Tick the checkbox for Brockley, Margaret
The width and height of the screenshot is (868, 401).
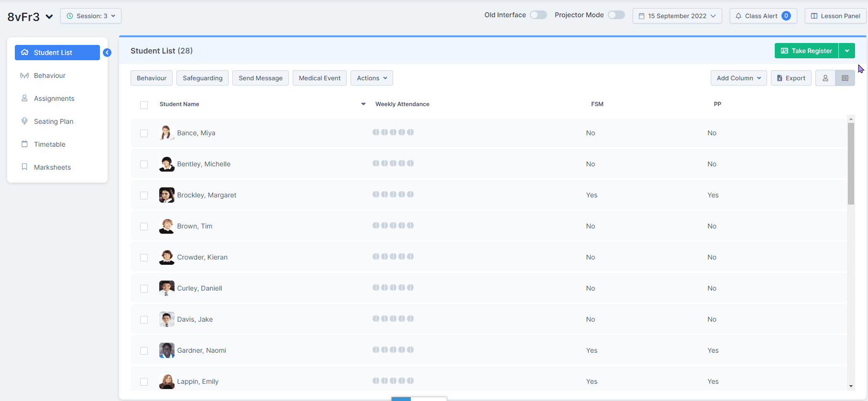click(144, 195)
